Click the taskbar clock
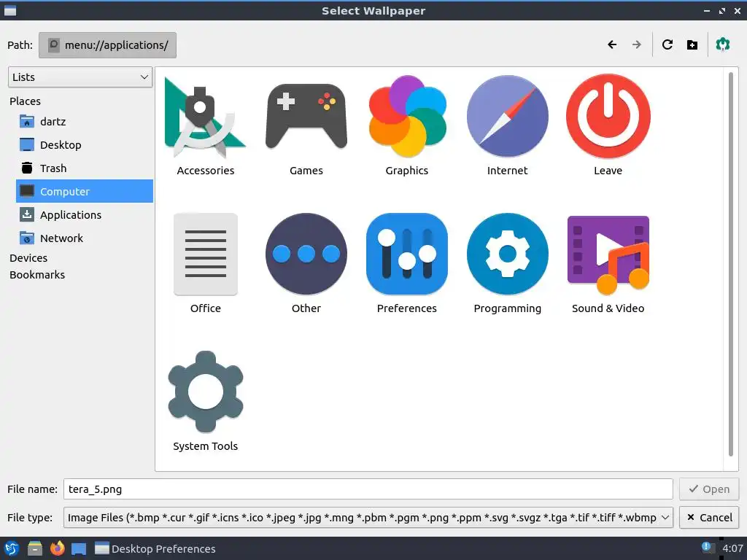The height and width of the screenshot is (560, 747). [732, 548]
